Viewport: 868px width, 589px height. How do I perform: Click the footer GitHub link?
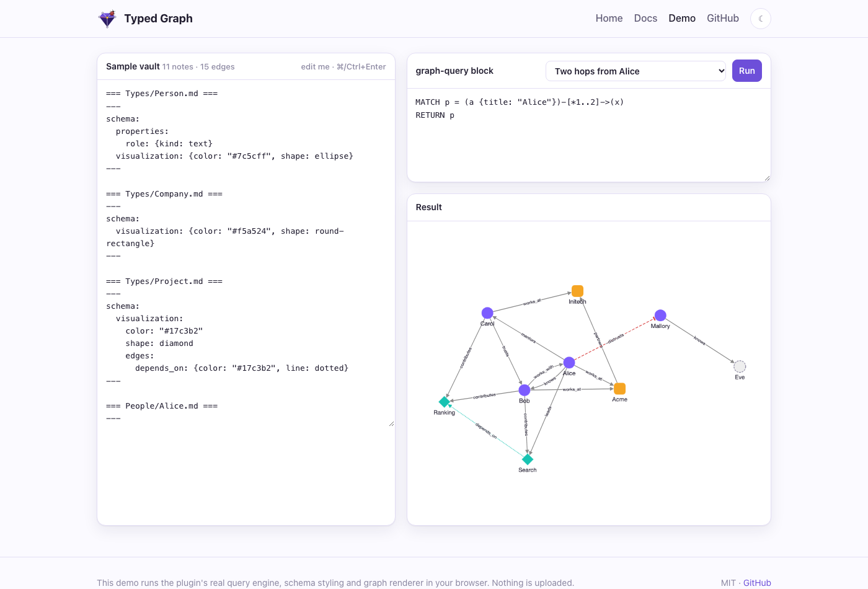point(757,583)
